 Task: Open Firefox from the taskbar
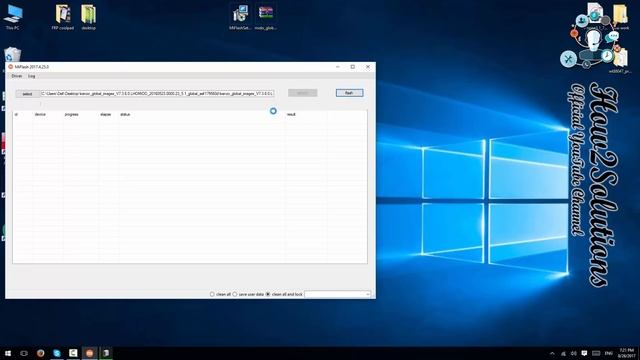40,353
